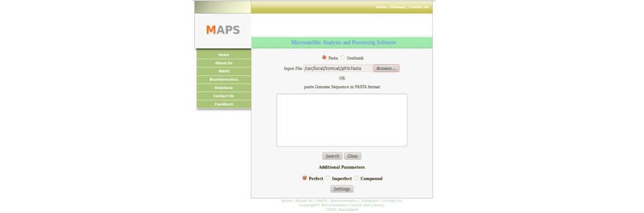This screenshot has height=213, width=644.
Task: Click the MAPS logo
Action: [222, 30]
